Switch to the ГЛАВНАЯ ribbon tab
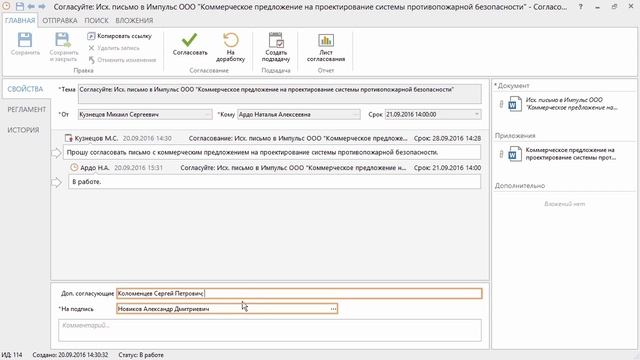The height and width of the screenshot is (360, 640). pyautogui.click(x=20, y=20)
